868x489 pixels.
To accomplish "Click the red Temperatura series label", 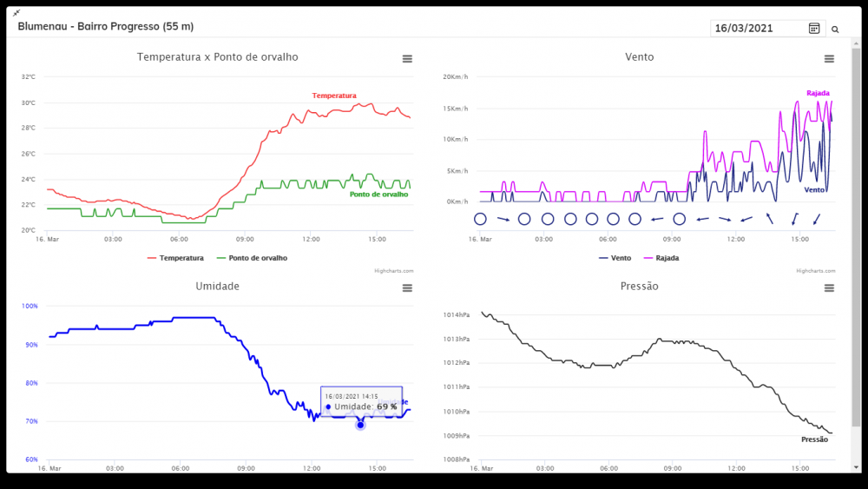I will point(334,96).
